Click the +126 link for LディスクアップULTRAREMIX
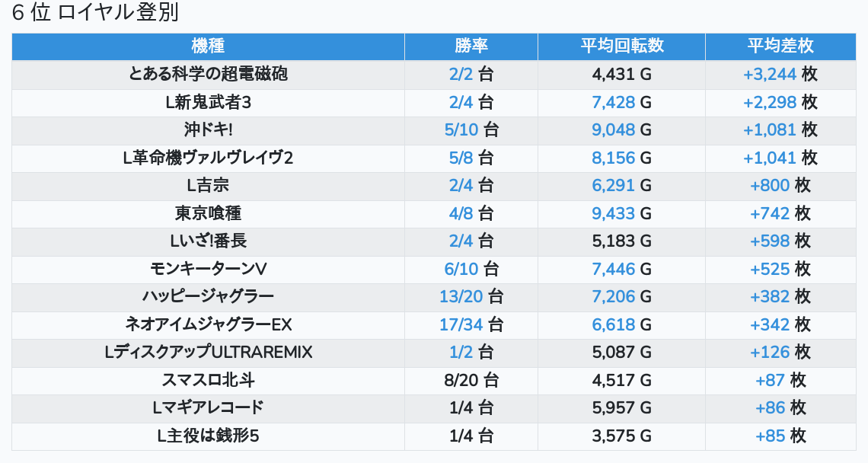Viewport: 868px width, 463px height. 770,353
